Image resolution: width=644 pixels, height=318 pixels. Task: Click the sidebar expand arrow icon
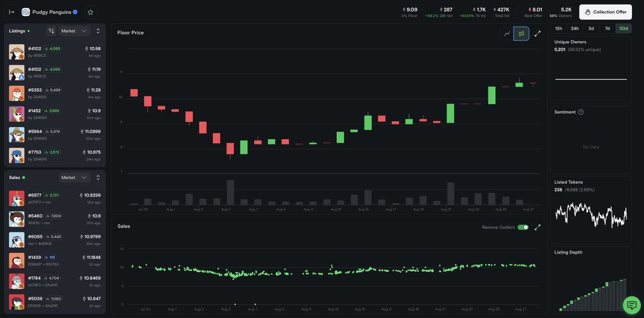pos(11,12)
